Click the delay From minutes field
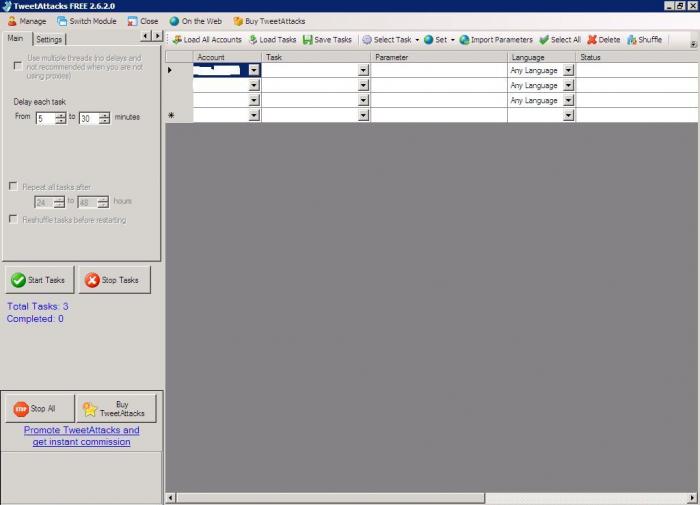This screenshot has height=505, width=700. pos(46,118)
